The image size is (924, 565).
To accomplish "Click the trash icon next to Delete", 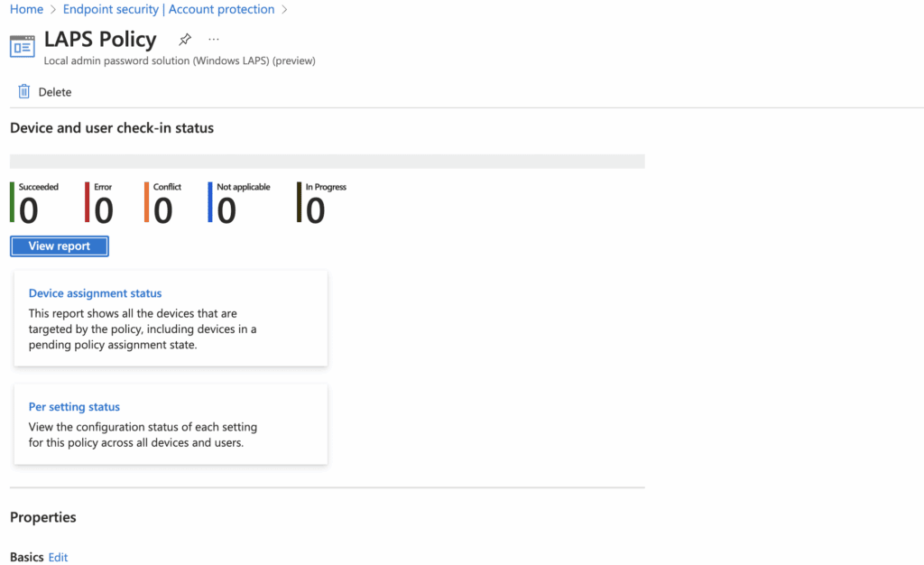I will click(23, 91).
